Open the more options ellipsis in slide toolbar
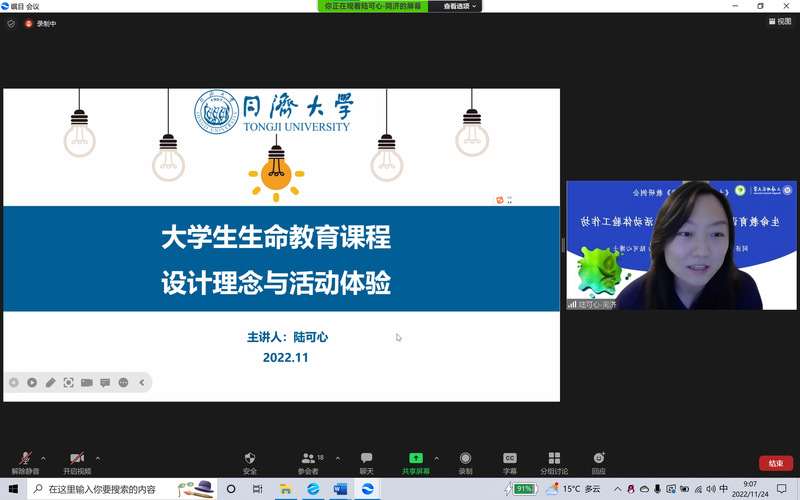 click(123, 382)
